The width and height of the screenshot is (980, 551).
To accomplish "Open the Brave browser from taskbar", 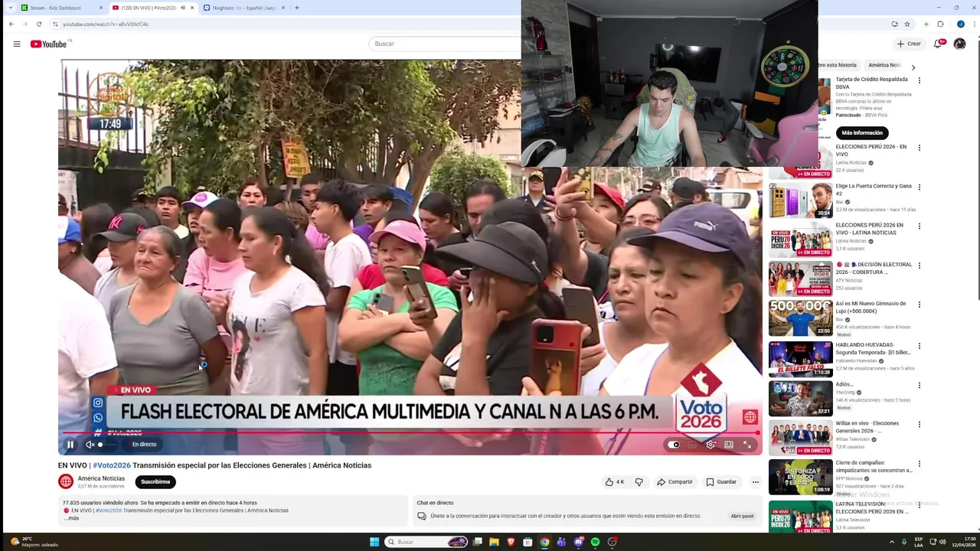I will (511, 542).
